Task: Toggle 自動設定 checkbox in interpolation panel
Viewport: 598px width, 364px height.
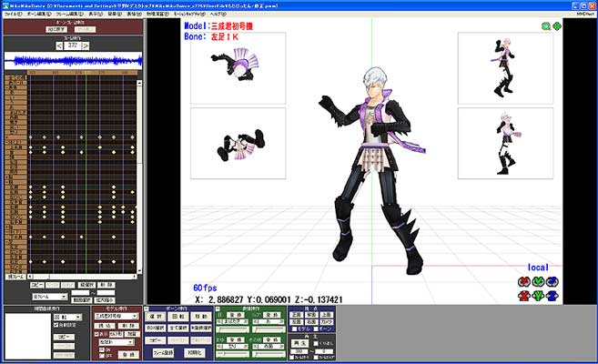Action: tap(56, 325)
